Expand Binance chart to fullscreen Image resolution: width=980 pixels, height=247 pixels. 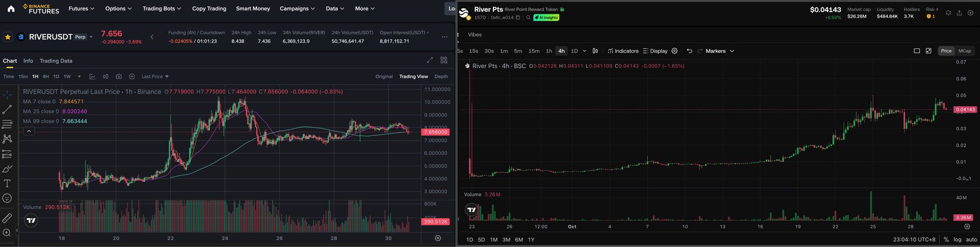pyautogui.click(x=430, y=60)
